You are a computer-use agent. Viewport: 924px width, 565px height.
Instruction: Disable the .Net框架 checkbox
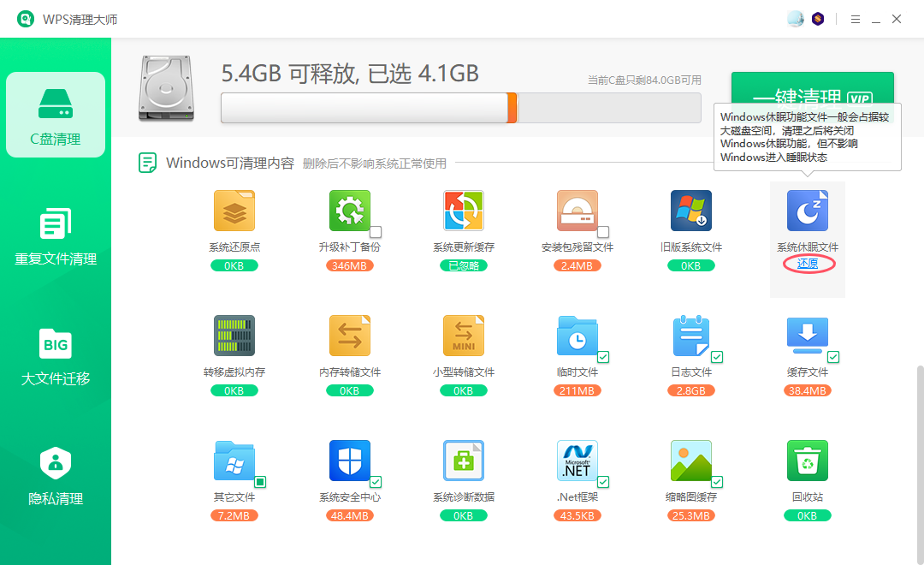pyautogui.click(x=603, y=482)
